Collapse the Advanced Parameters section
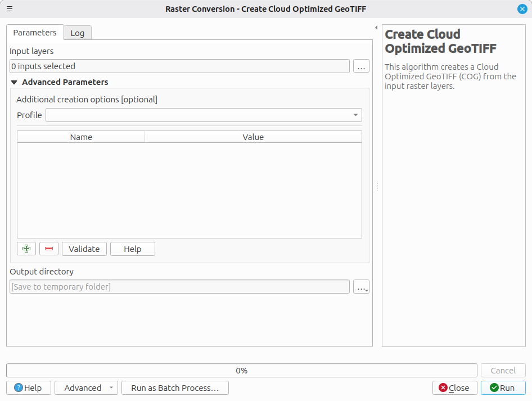Screen dimensions: 532x401 (15, 82)
